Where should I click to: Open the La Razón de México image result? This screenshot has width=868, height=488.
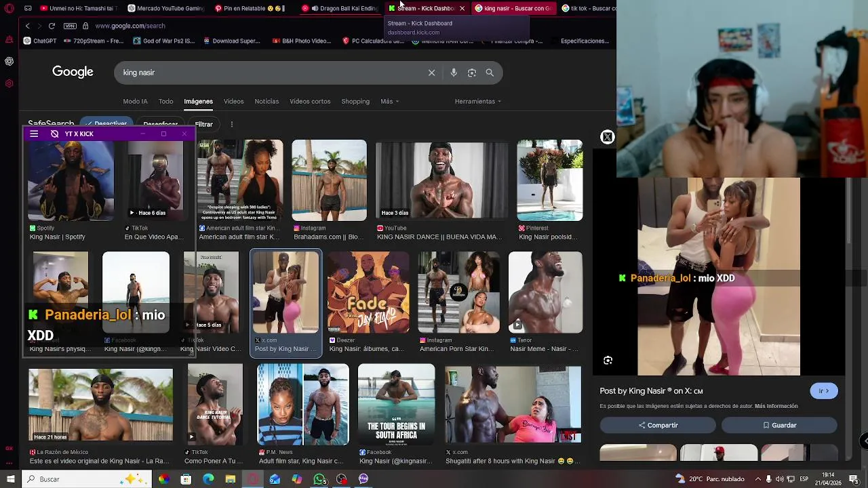click(100, 405)
